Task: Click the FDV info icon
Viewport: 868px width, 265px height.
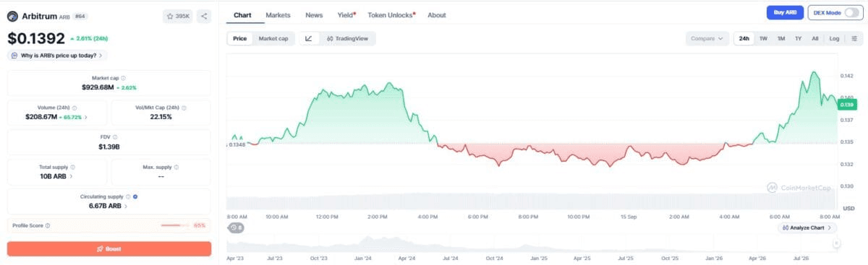Action: point(115,137)
